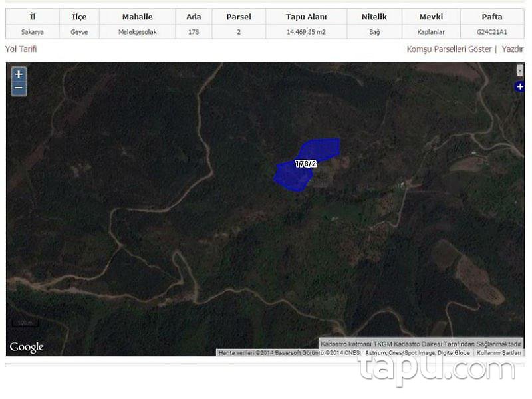This screenshot has height=399, width=532.
Task: Click the Pafta column header
Action: [491, 17]
